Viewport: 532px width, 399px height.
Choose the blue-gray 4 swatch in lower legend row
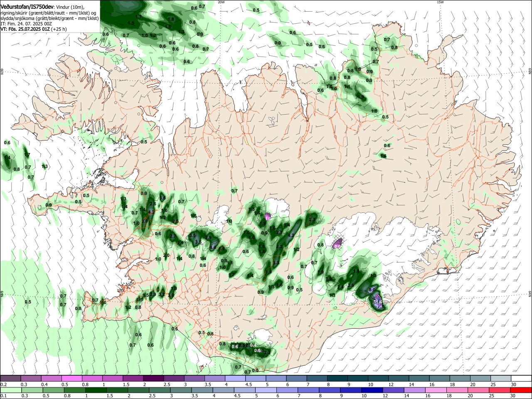click(223, 390)
